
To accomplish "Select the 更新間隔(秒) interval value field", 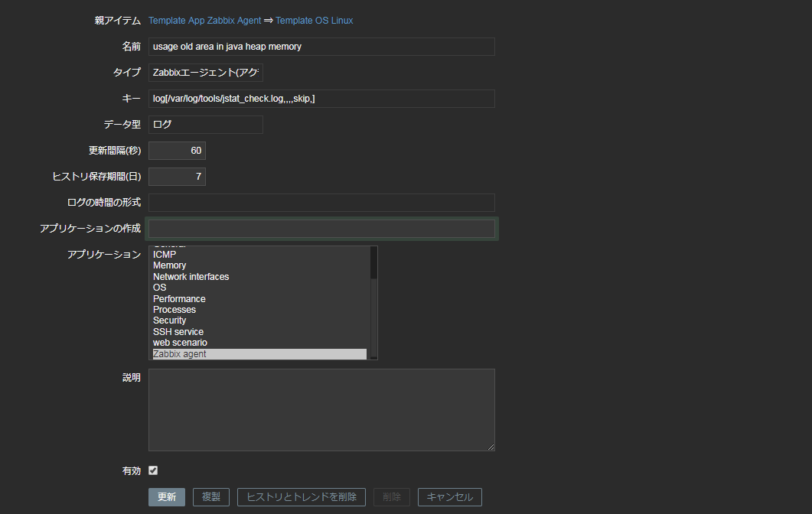I will tap(177, 150).
